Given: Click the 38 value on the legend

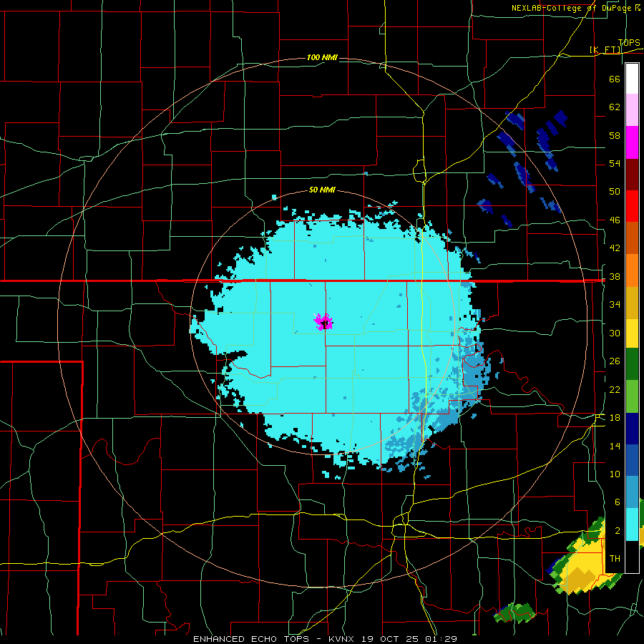Looking at the screenshot, I should coord(615,277).
